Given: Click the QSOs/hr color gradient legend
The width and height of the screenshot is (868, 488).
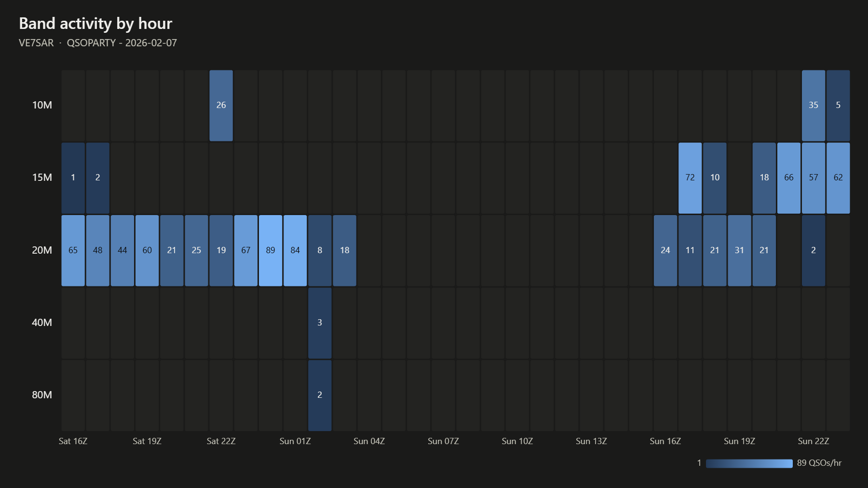Looking at the screenshot, I should [x=749, y=463].
